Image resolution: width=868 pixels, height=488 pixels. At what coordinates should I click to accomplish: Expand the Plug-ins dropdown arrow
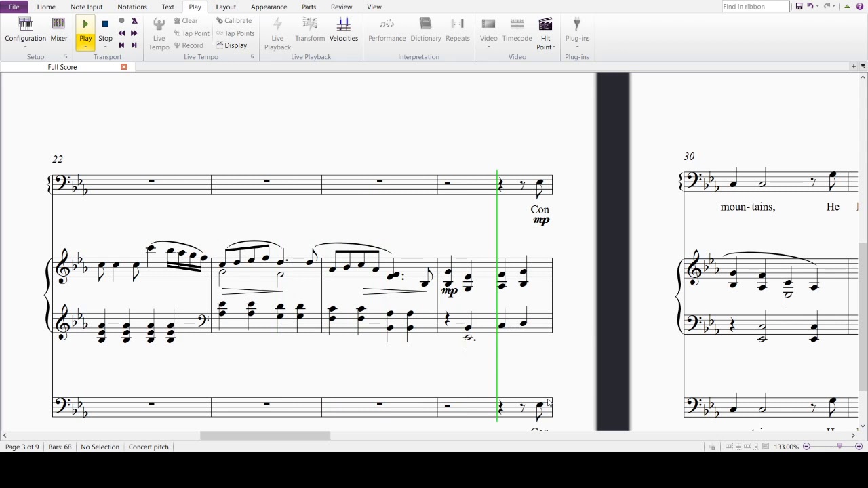(577, 47)
